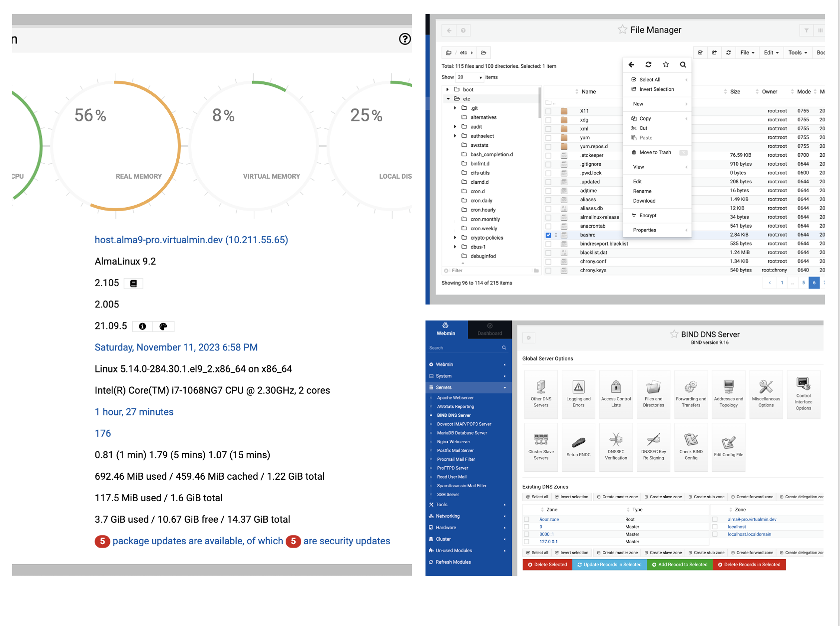840x626 pixels.
Task: Select the DNSSEC Verification icon
Action: [x=616, y=446]
